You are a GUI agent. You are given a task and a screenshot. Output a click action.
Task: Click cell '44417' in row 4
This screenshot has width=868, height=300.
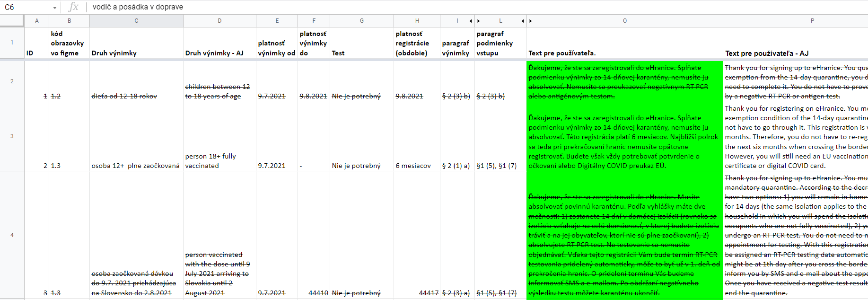pos(417,235)
